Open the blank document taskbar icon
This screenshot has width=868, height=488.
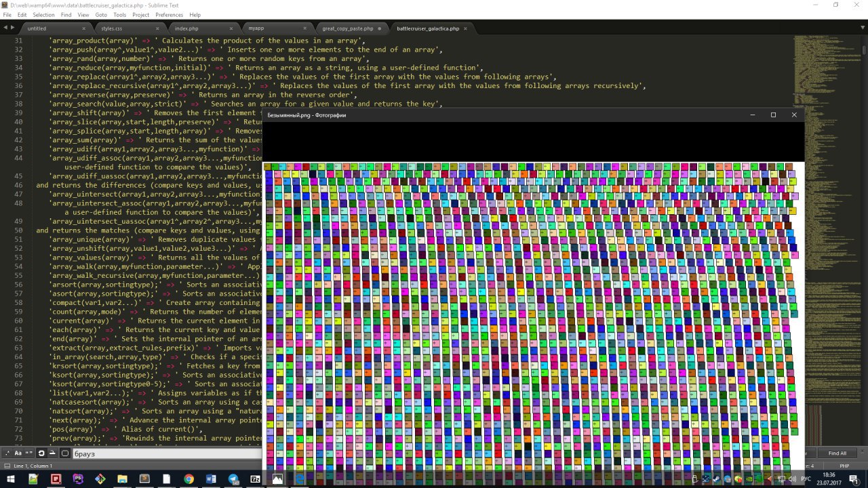tap(167, 479)
